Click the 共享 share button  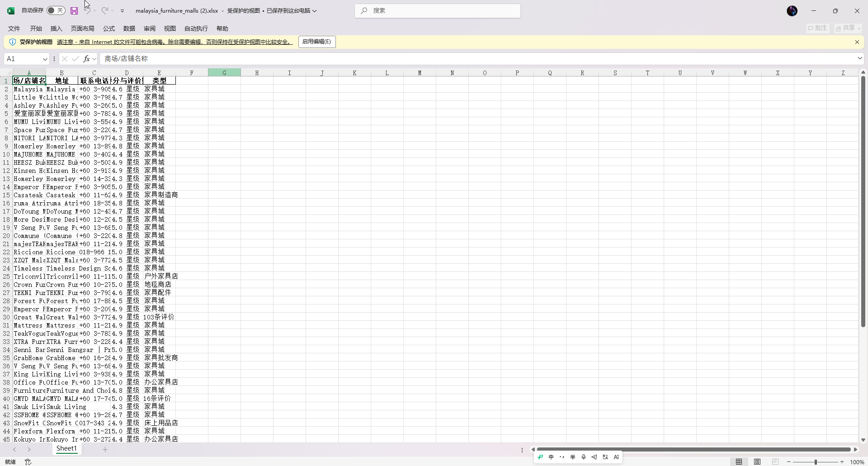coord(848,28)
